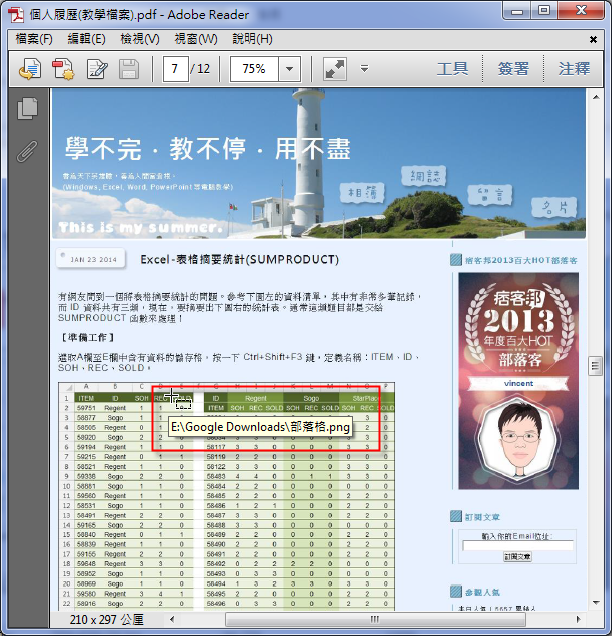Click the save floppy disk icon
Image resolution: width=612 pixels, height=636 pixels.
tap(129, 69)
